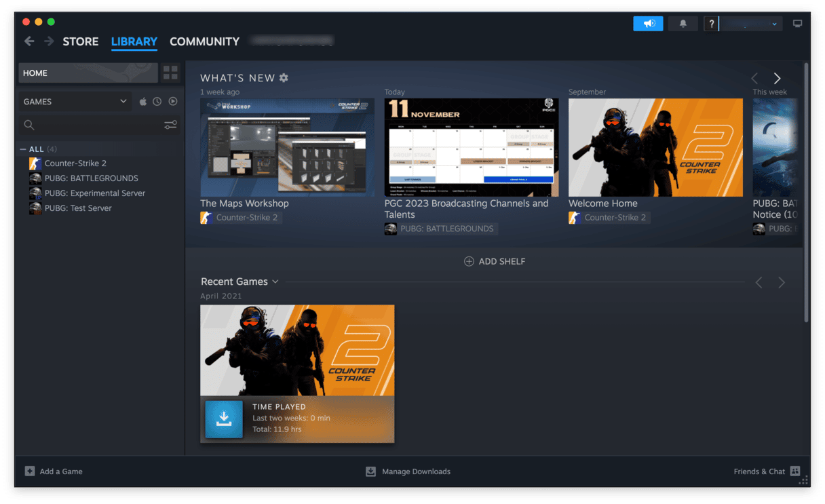Click the grid collections view icon
This screenshot has height=504, width=825.
(x=170, y=73)
